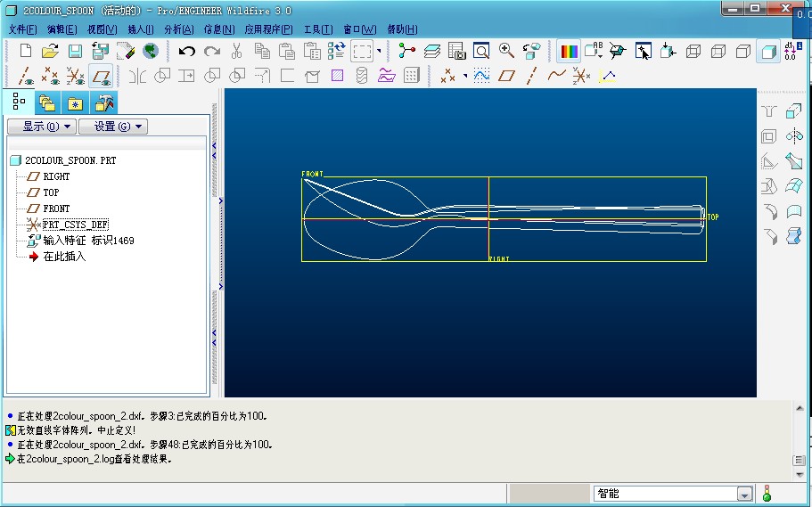
Task: Switch to the connections hammer tab
Action: pyautogui.click(x=104, y=102)
